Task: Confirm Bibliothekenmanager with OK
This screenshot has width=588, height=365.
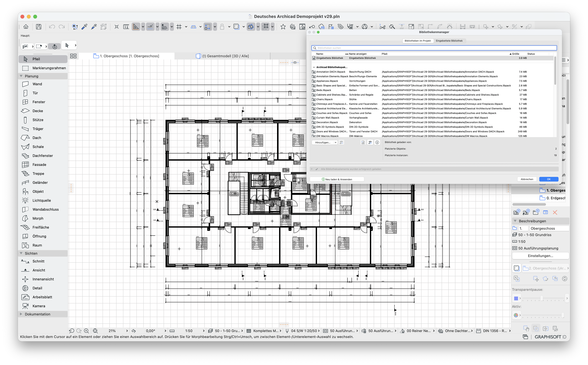Action: [x=549, y=179]
